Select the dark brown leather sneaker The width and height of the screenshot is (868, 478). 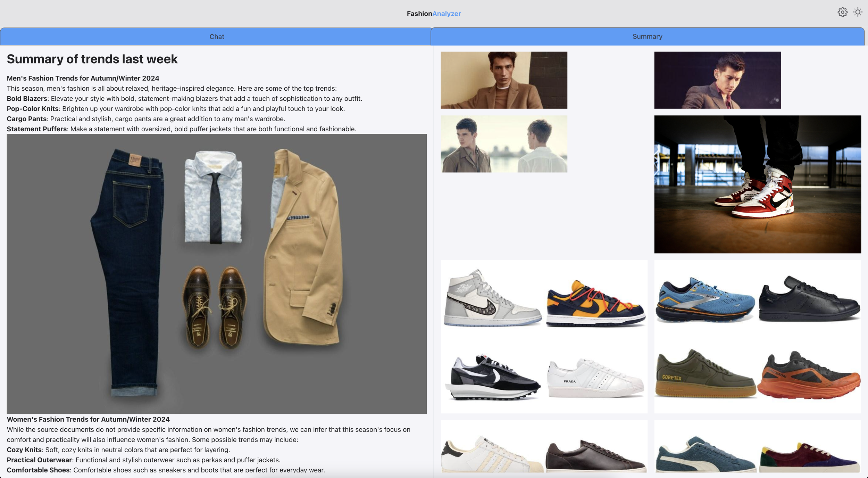click(x=596, y=455)
